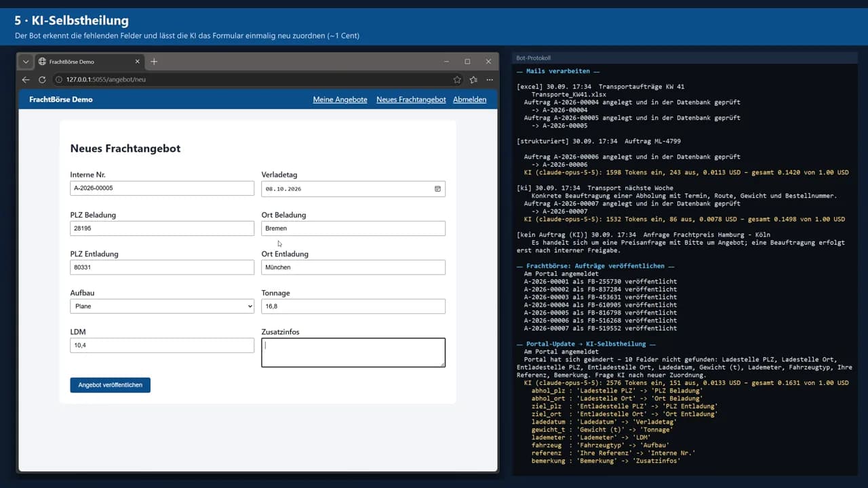Click into the Verladetag date field
The width and height of the screenshot is (868, 488).
click(353, 188)
